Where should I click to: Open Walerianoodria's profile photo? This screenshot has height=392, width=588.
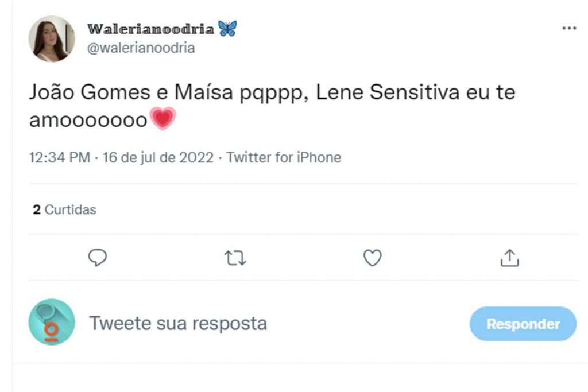(52, 38)
